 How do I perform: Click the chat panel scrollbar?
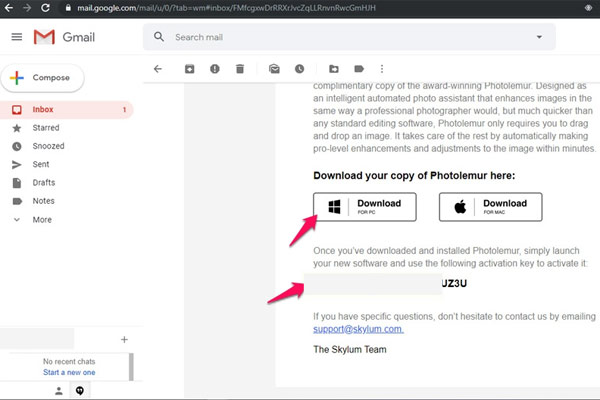(131, 367)
